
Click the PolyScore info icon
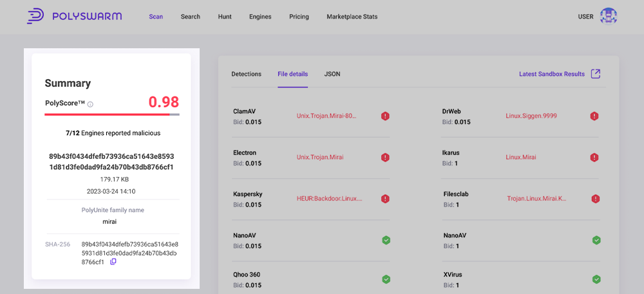[x=90, y=104]
